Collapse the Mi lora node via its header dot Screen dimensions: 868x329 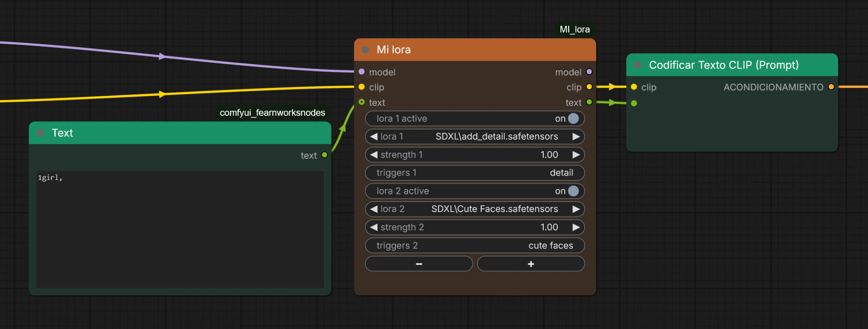tap(365, 50)
